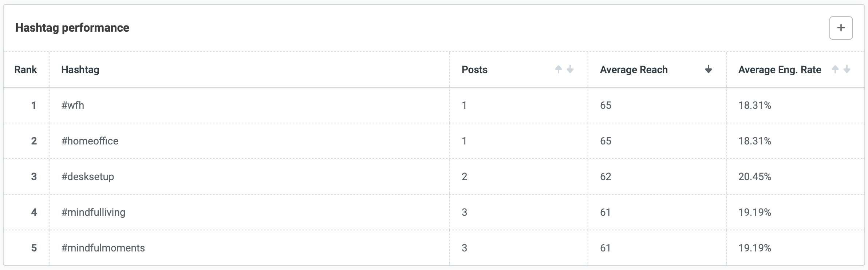This screenshot has height=270, width=868.
Task: Click the #mindfulmoments row
Action: coord(104,248)
